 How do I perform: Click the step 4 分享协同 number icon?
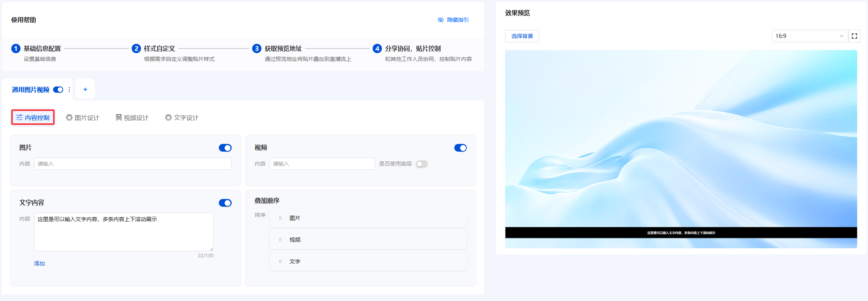pos(377,48)
